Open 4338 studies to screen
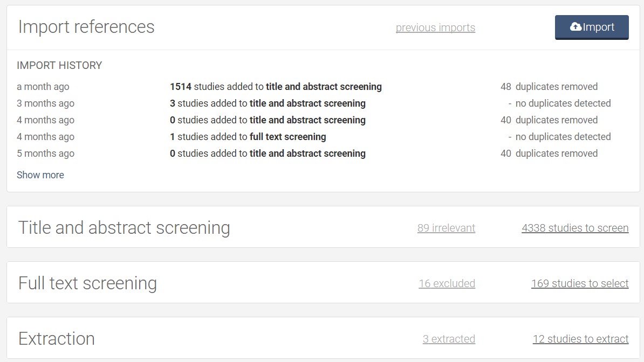The height and width of the screenshot is (362, 644). [x=575, y=228]
